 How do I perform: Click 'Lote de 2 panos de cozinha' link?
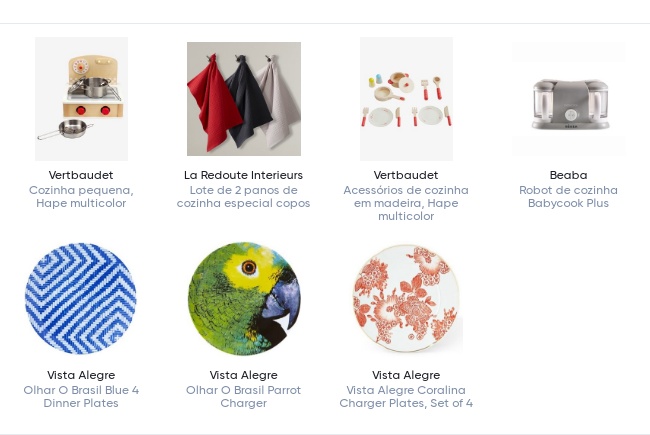tap(244, 197)
